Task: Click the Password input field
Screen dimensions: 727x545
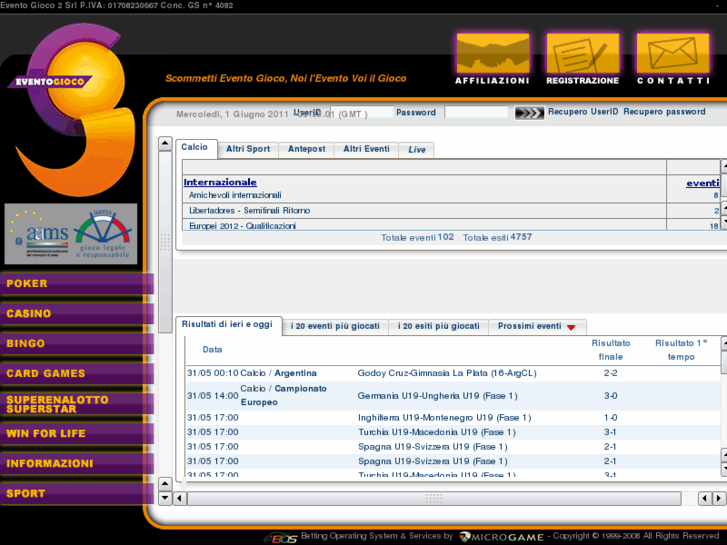Action: pyautogui.click(x=476, y=112)
